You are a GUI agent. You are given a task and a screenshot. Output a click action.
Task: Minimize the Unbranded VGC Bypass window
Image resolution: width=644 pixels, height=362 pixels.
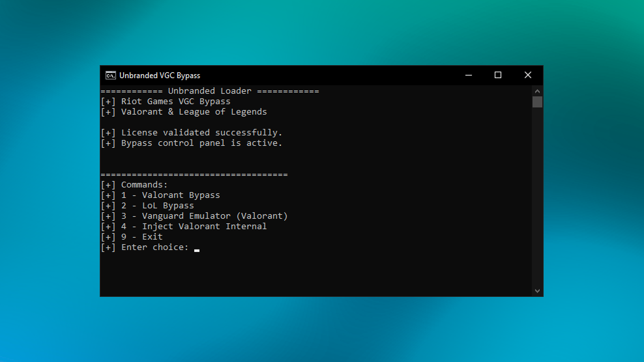468,75
